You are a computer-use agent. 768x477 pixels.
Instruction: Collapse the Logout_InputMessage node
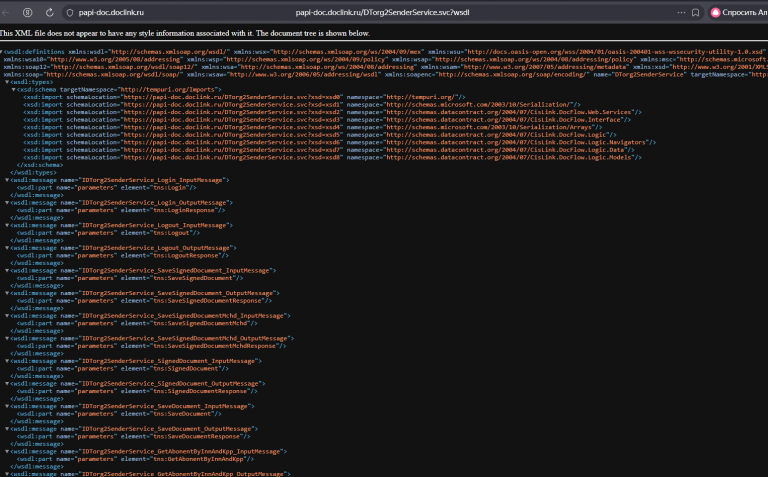7,225
